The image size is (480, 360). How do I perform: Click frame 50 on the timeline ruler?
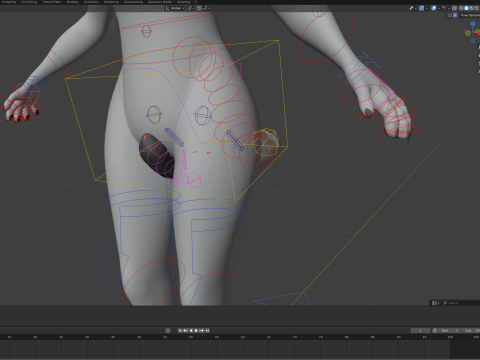tap(191, 337)
